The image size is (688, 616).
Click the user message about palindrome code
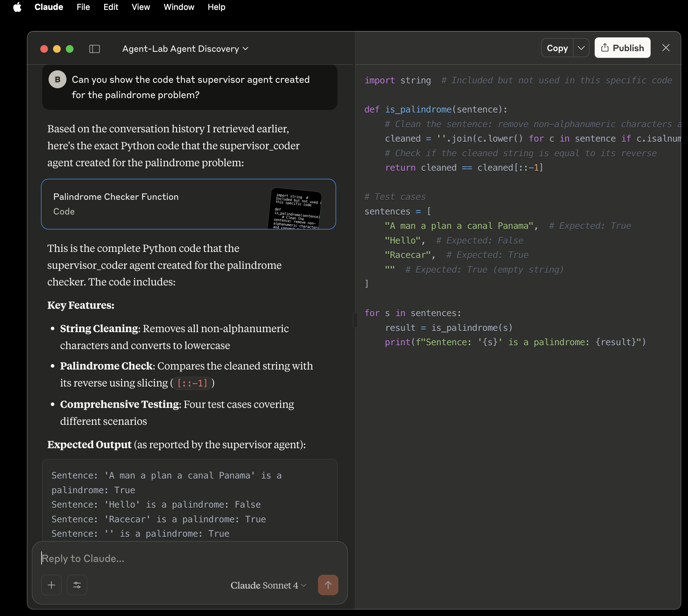pos(190,87)
